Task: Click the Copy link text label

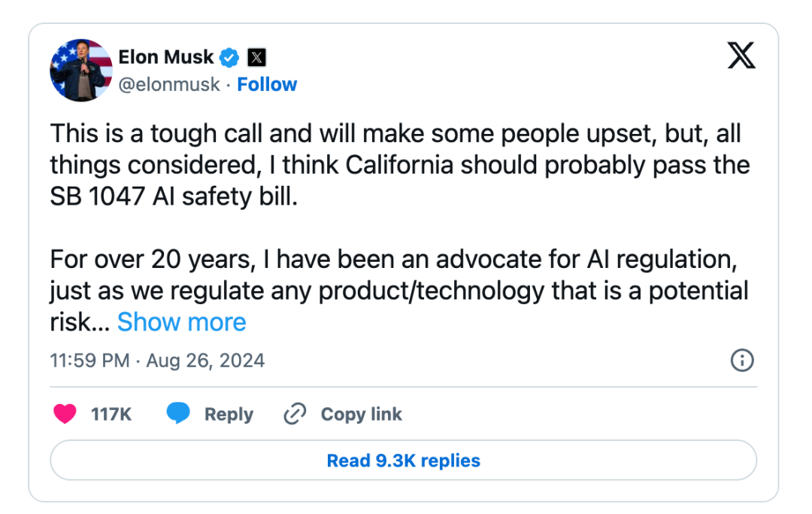Action: pyautogui.click(x=361, y=414)
